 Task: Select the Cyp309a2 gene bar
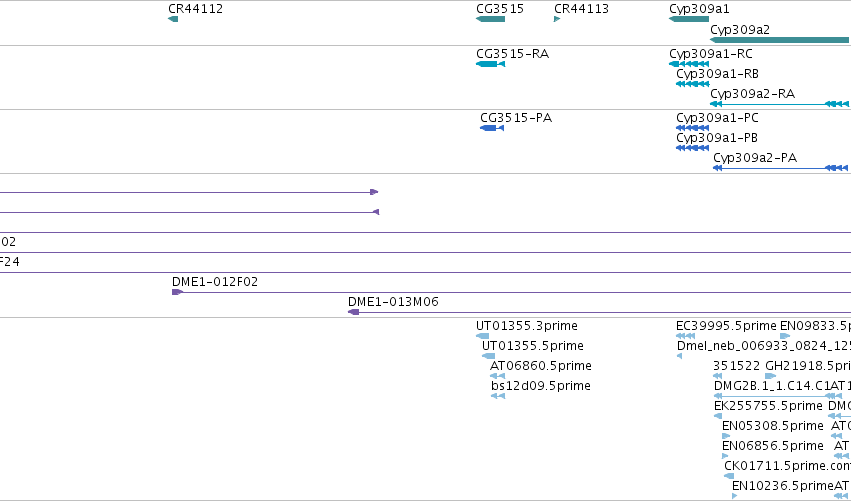779,40
